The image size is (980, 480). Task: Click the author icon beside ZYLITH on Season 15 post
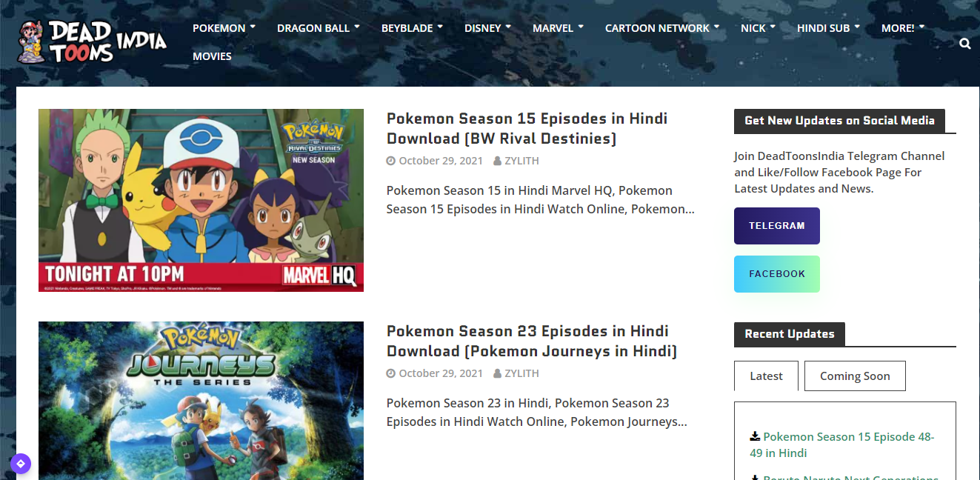497,161
